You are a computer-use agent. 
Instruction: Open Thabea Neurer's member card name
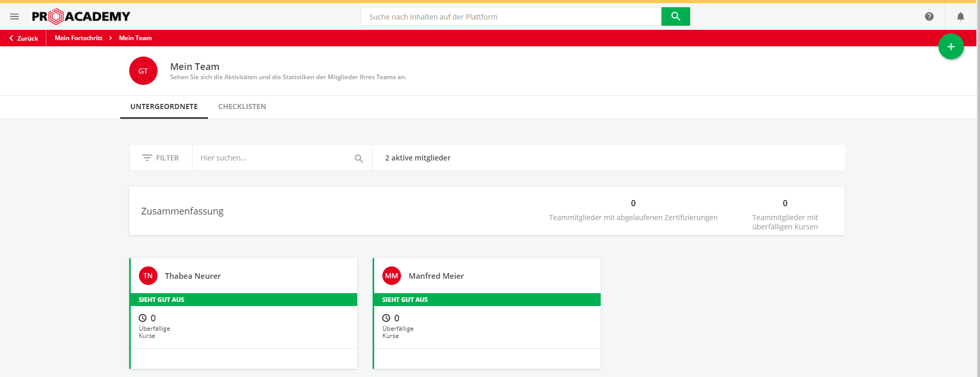(192, 276)
